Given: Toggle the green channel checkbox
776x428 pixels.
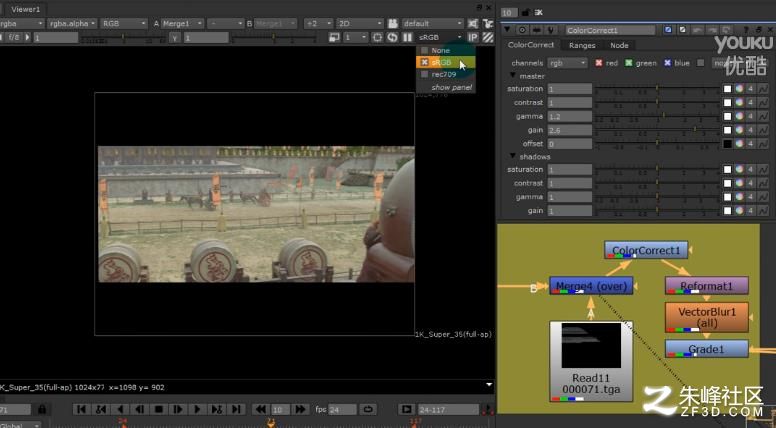Looking at the screenshot, I should tap(629, 63).
